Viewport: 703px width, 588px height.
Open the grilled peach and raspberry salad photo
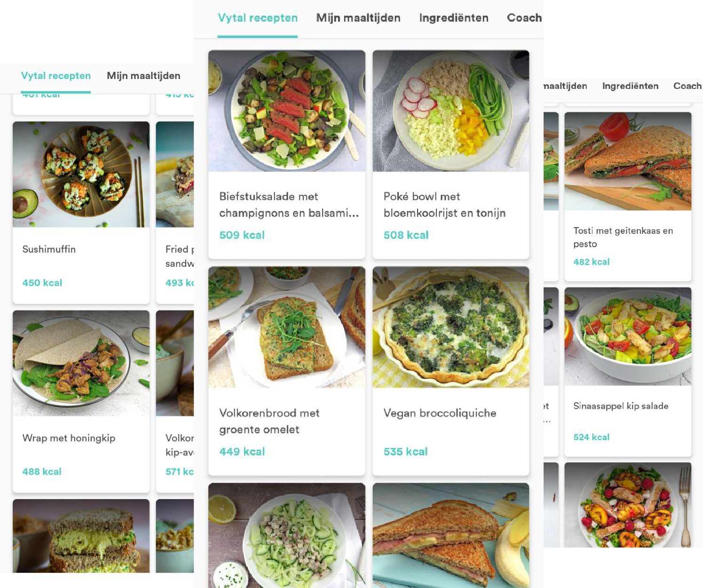pyautogui.click(x=628, y=505)
